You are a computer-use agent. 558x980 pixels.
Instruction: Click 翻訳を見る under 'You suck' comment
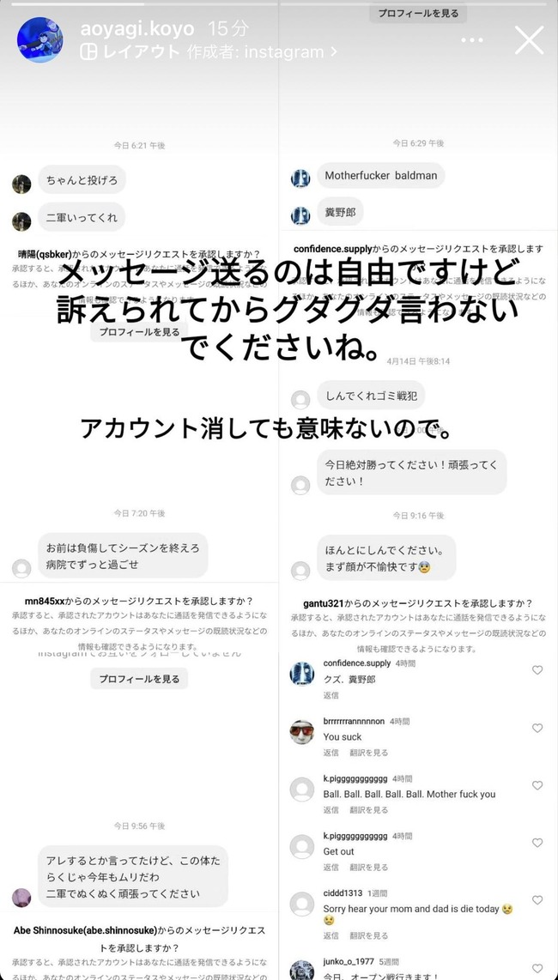tap(369, 753)
